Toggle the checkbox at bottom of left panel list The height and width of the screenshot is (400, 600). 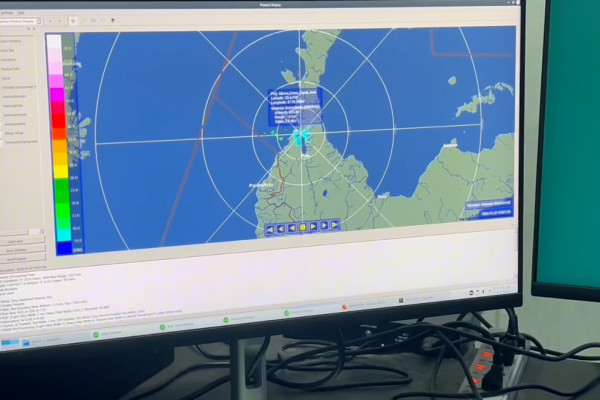(x=4, y=143)
